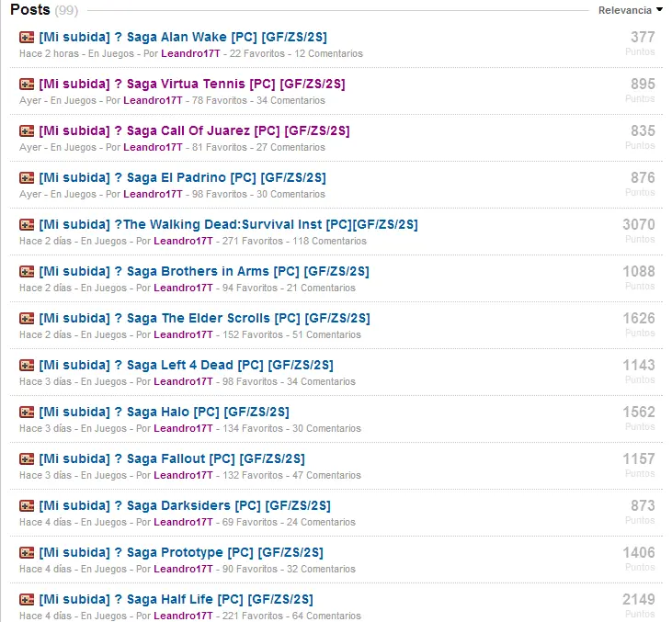Click the 873 points value for Darksiders

(x=643, y=505)
